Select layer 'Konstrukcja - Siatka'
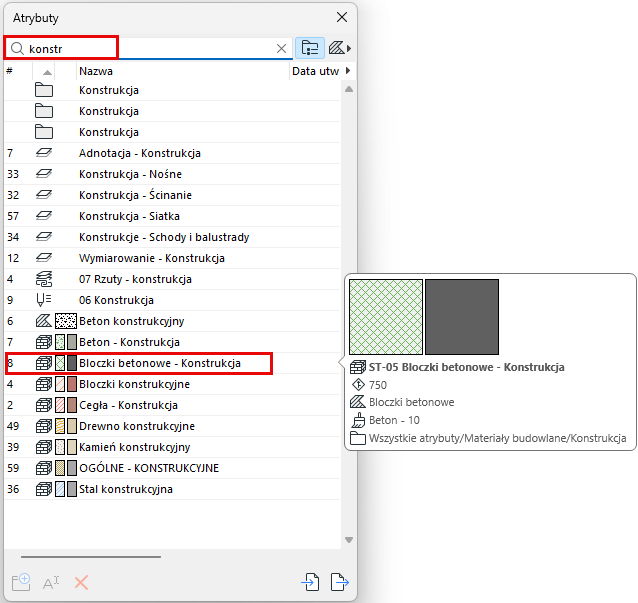This screenshot has width=638, height=603. [172, 216]
